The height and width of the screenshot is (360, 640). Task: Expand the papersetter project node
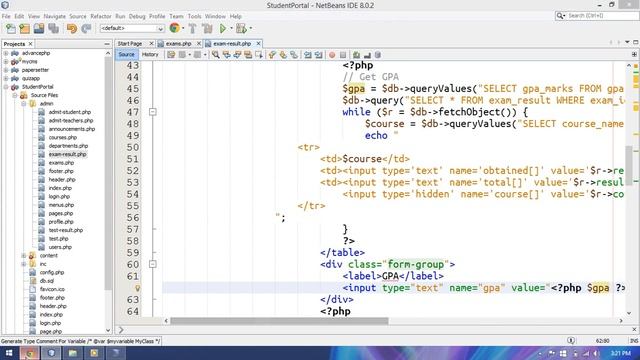pos(6,70)
